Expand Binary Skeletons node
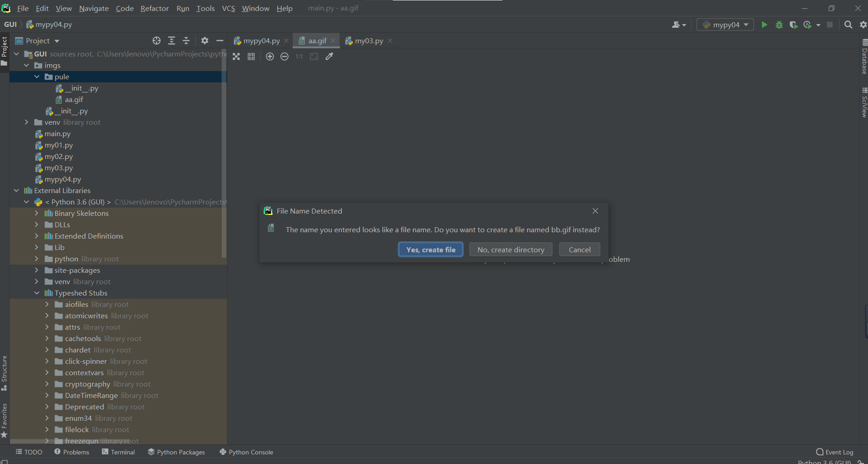 pyautogui.click(x=37, y=213)
